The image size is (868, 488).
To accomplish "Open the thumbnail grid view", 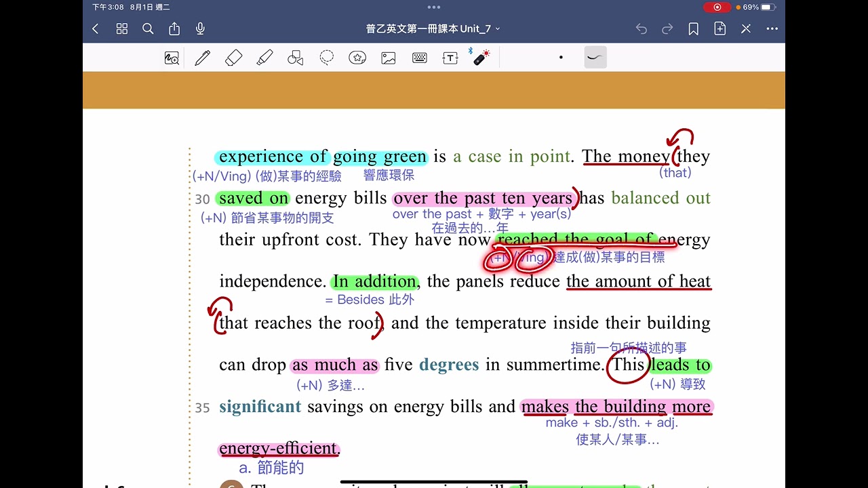I will coord(122,28).
